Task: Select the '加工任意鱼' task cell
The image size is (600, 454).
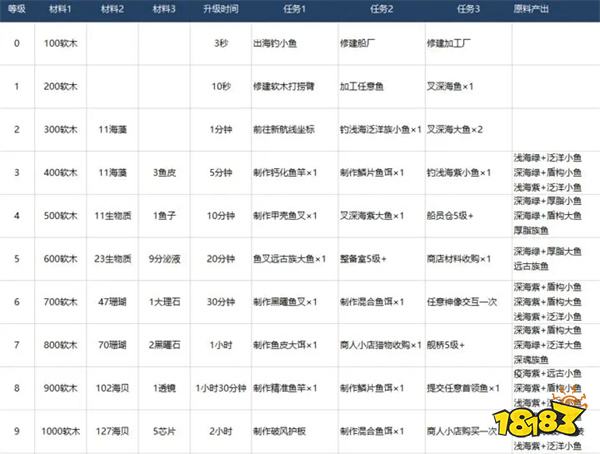Action: click(x=362, y=87)
